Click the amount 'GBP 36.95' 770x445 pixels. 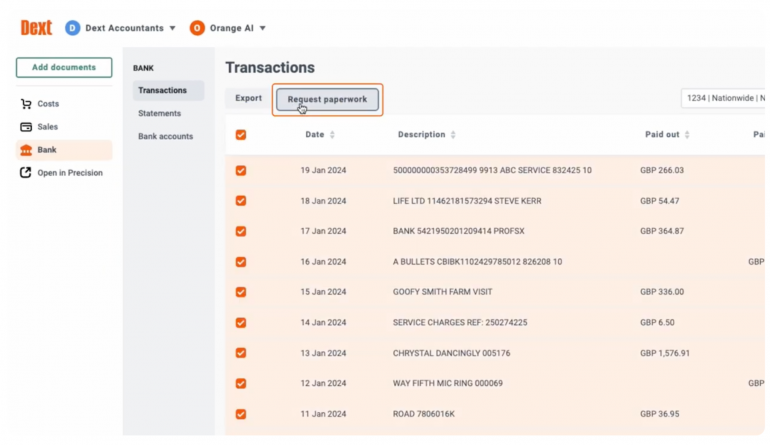[660, 414]
